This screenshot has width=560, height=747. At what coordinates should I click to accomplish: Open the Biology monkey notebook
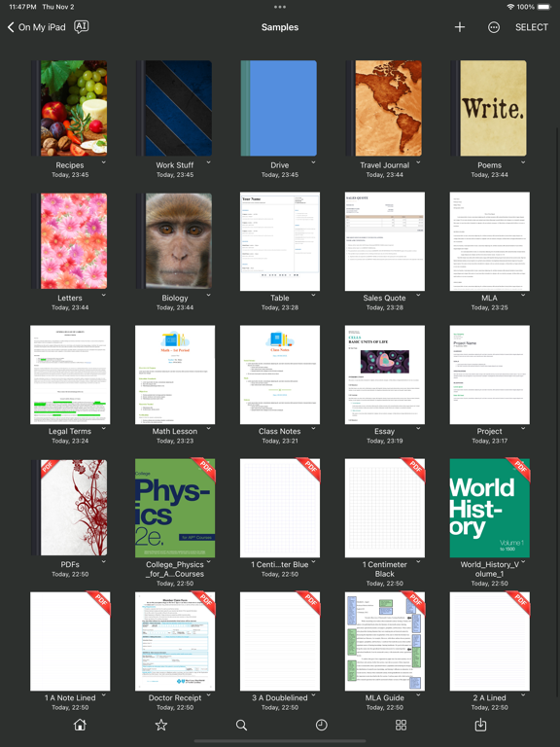[174, 240]
